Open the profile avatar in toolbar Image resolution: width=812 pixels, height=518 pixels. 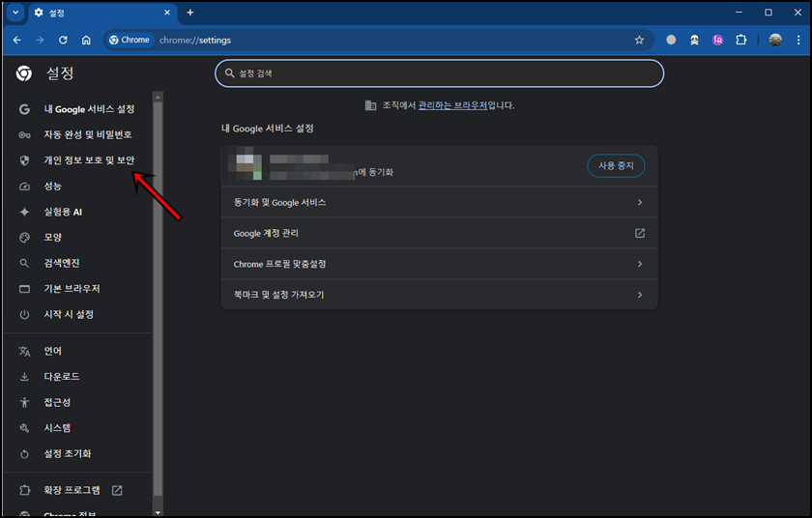coord(775,40)
